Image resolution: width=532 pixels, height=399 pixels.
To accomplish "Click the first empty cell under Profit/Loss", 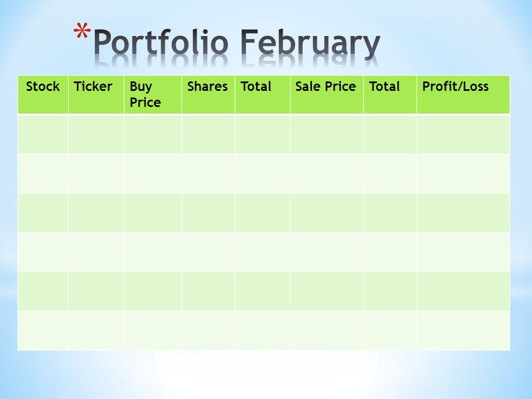I will click(x=463, y=134).
